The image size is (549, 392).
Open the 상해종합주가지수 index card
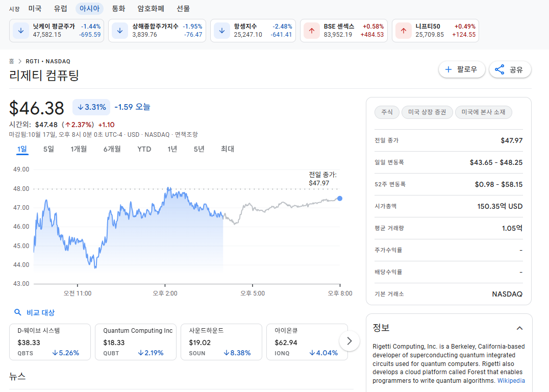[157, 31]
